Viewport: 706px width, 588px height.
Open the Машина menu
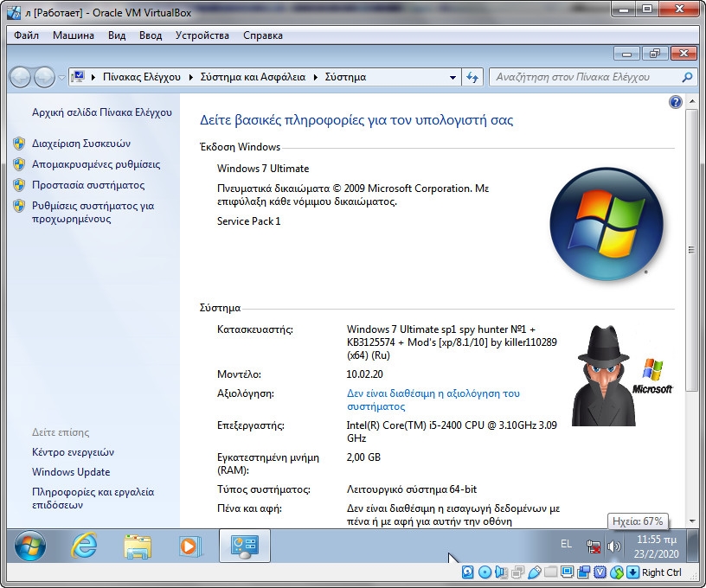pyautogui.click(x=74, y=35)
